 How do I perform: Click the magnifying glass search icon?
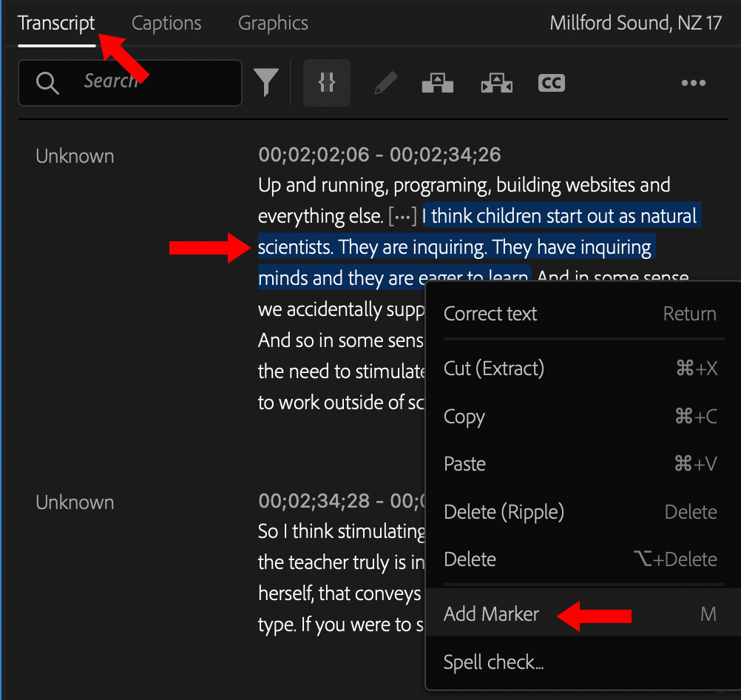pyautogui.click(x=47, y=83)
